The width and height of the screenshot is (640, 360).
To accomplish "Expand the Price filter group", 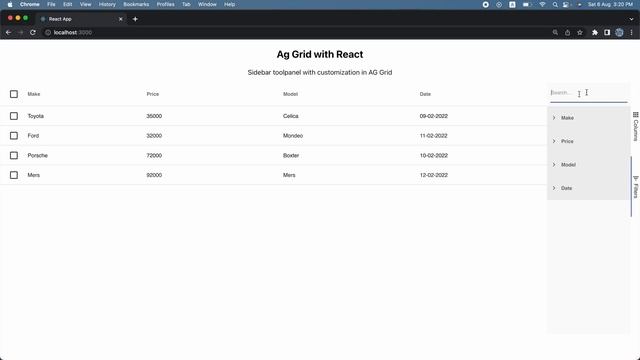I will 554,141.
